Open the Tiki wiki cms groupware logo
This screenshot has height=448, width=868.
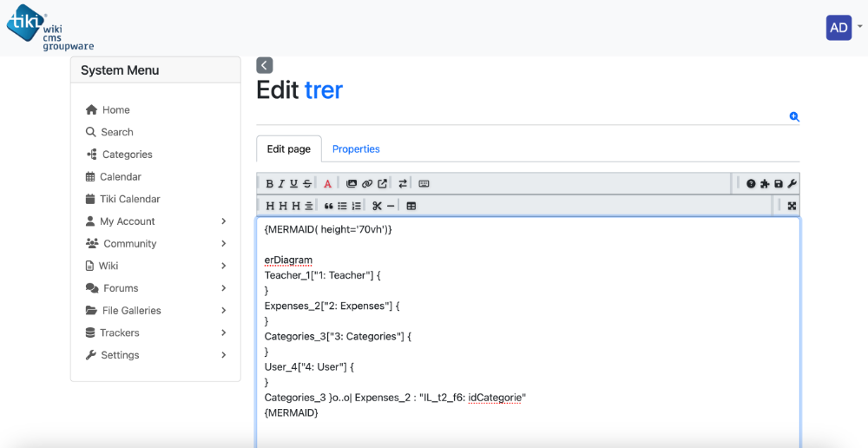coord(49,28)
